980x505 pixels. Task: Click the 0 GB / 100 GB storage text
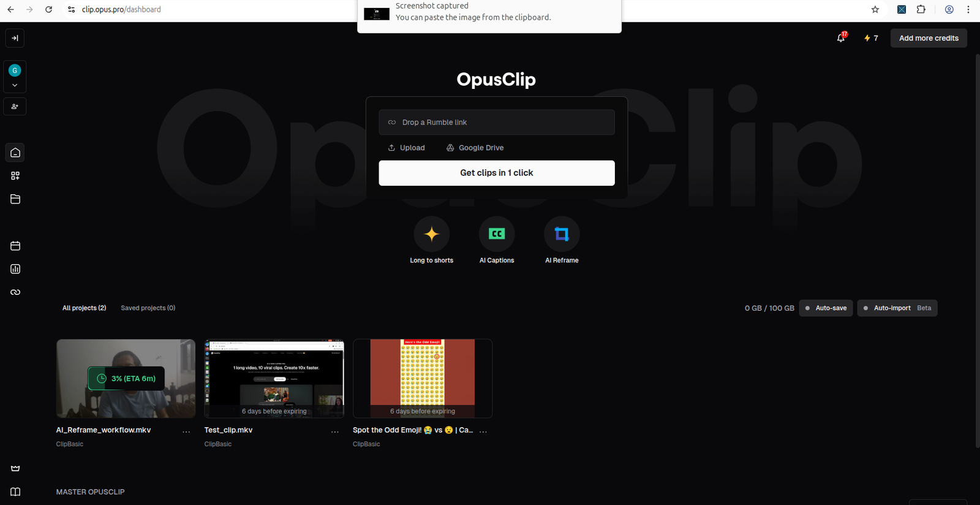[x=769, y=308]
